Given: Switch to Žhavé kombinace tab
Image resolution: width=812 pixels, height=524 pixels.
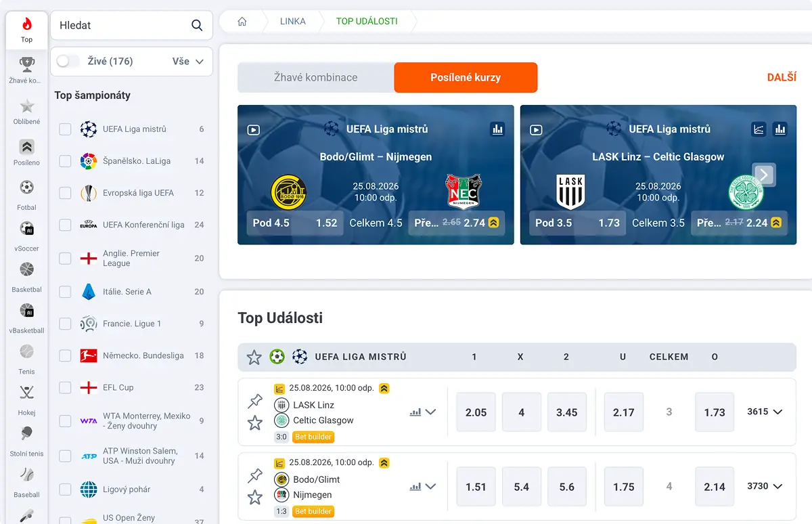Looking at the screenshot, I should tap(316, 77).
